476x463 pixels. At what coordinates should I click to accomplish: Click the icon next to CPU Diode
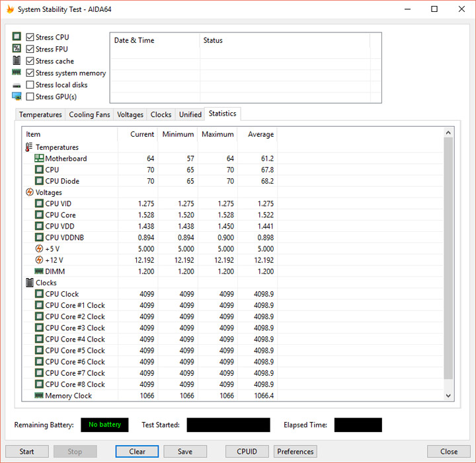click(x=39, y=181)
